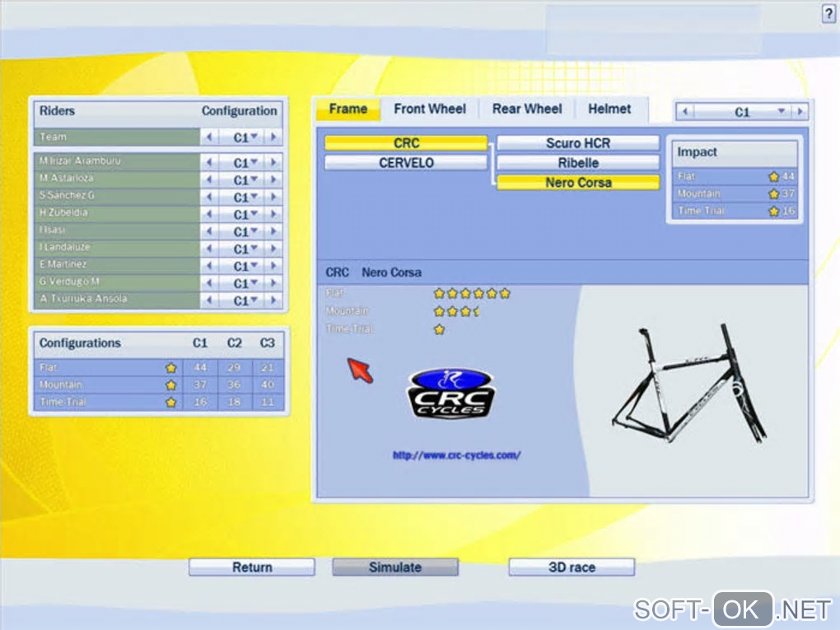Click previous arrow for H.Zubeldia row

(x=209, y=214)
